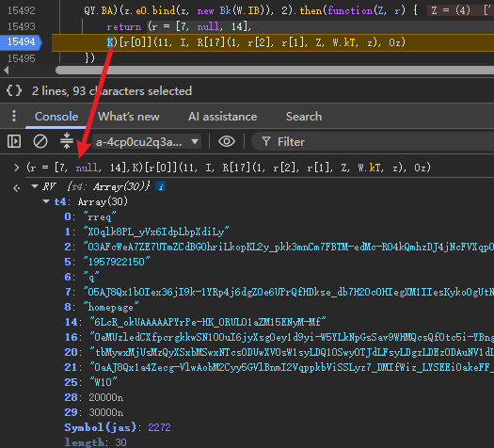The width and height of the screenshot is (494, 448).
Task: Click the collapse-groups icon in the console toolbar
Action: point(67,141)
